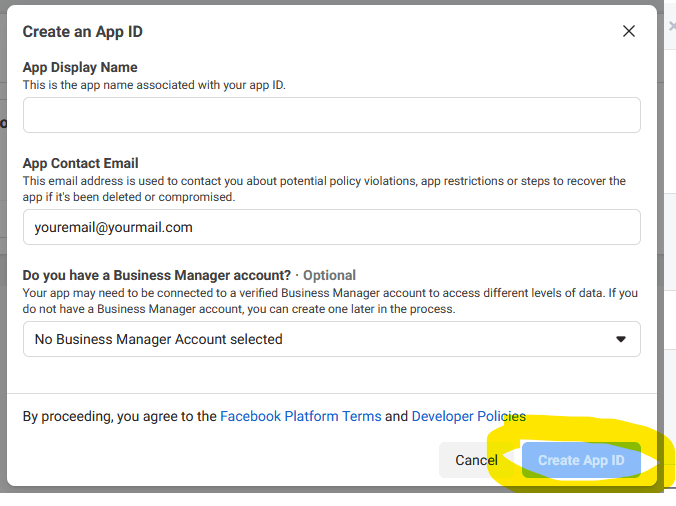676x506 pixels.
Task: Open the Facebook Platform Terms link
Action: click(300, 416)
